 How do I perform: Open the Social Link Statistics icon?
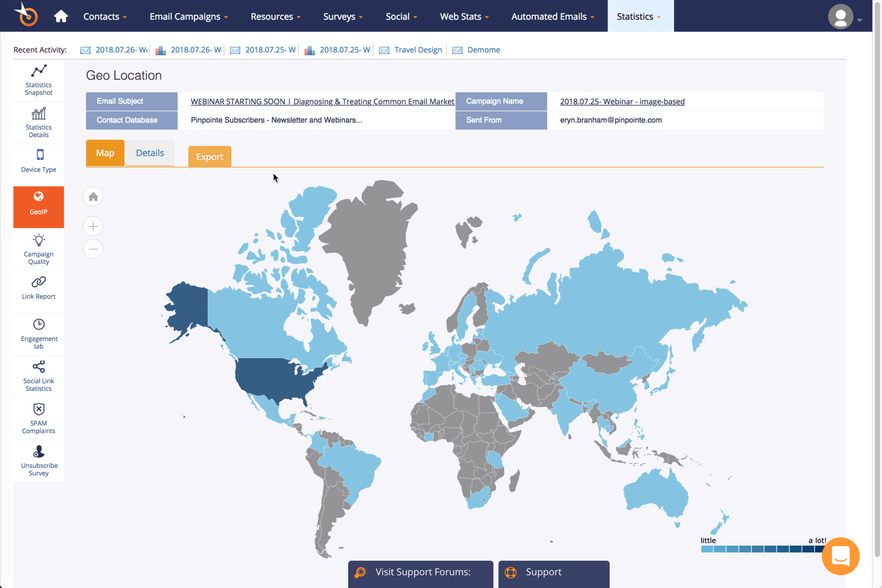(x=39, y=366)
